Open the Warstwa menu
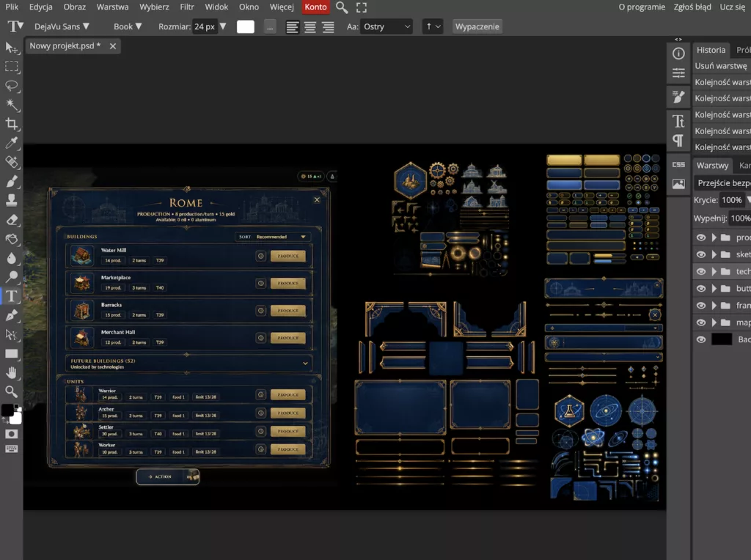 tap(112, 7)
